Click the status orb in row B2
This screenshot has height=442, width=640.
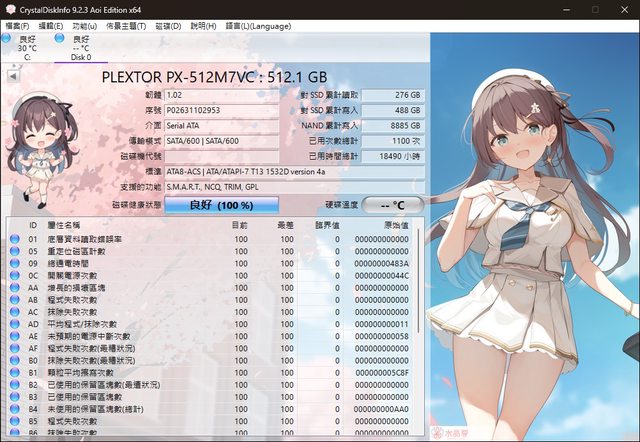(15, 384)
